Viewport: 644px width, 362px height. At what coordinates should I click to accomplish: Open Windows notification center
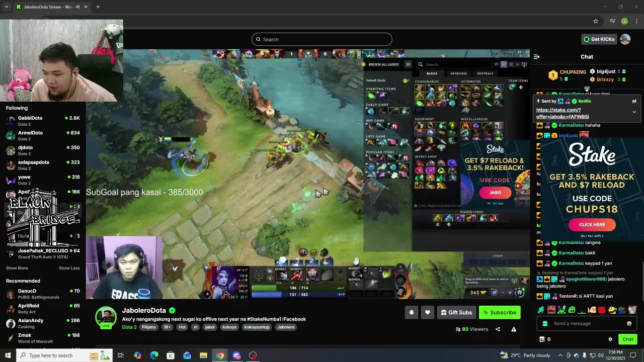[x=633, y=355]
